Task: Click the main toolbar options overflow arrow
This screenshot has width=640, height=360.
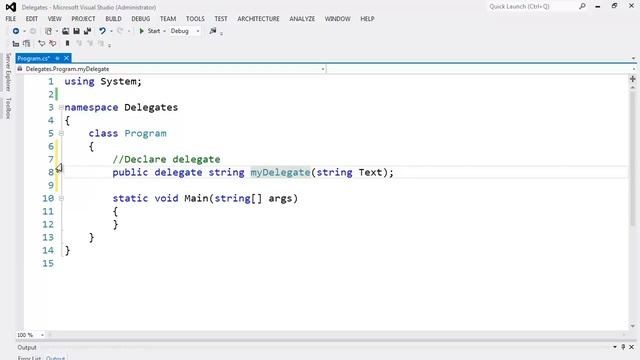Action: click(x=221, y=33)
